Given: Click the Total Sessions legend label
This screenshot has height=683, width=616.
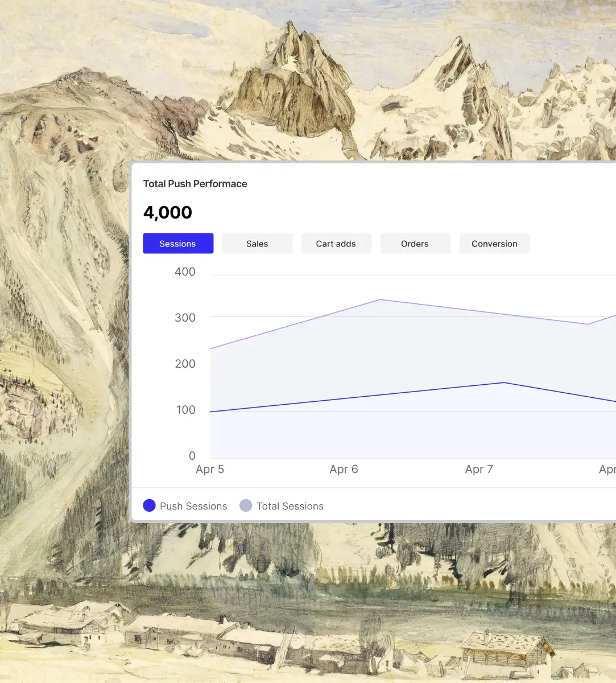Looking at the screenshot, I should tap(290, 506).
